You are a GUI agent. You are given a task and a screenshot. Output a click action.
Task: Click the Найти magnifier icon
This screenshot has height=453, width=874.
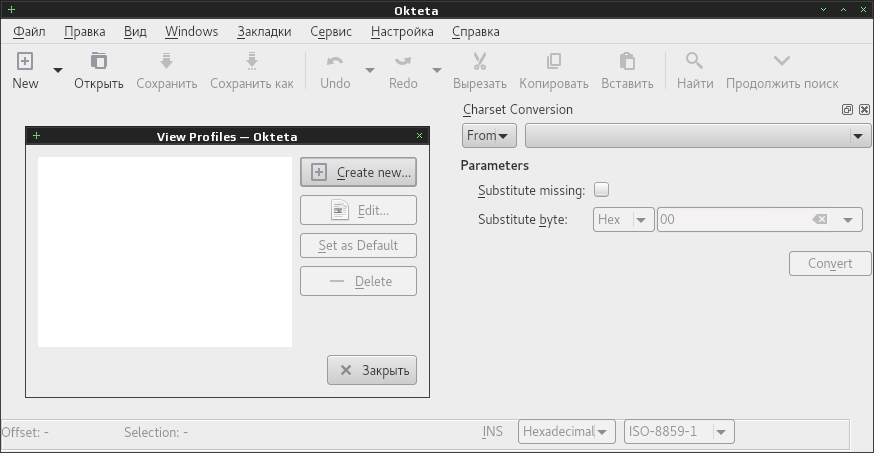coord(695,61)
